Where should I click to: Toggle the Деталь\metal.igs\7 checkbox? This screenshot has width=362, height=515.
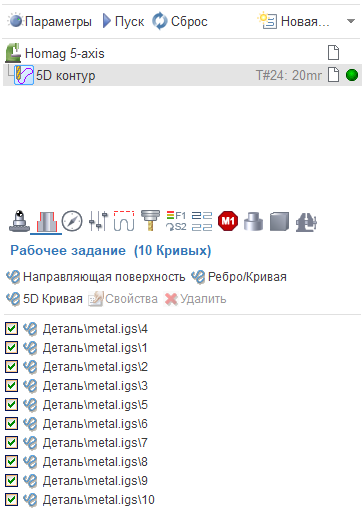pos(12,443)
